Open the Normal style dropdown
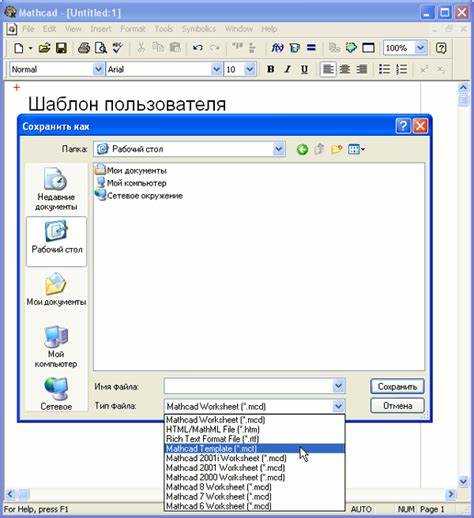The image size is (474, 518). (98, 69)
